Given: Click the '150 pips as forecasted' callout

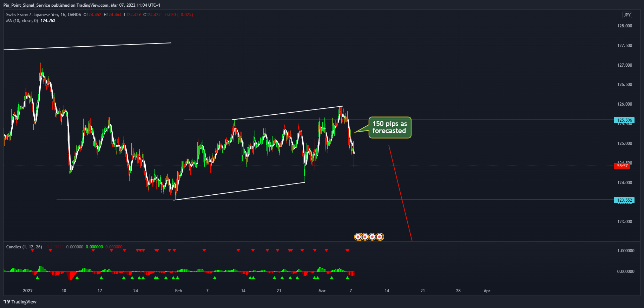Looking at the screenshot, I should click(390, 127).
